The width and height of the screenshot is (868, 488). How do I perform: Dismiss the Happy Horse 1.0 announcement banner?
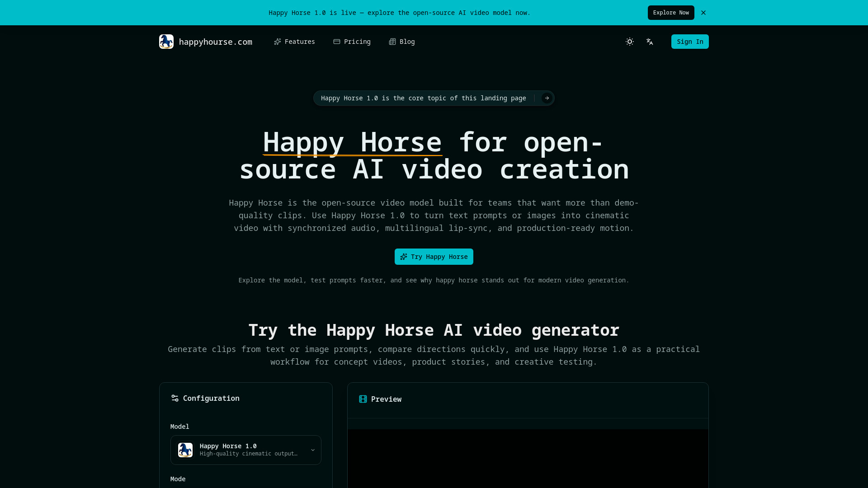(x=703, y=13)
